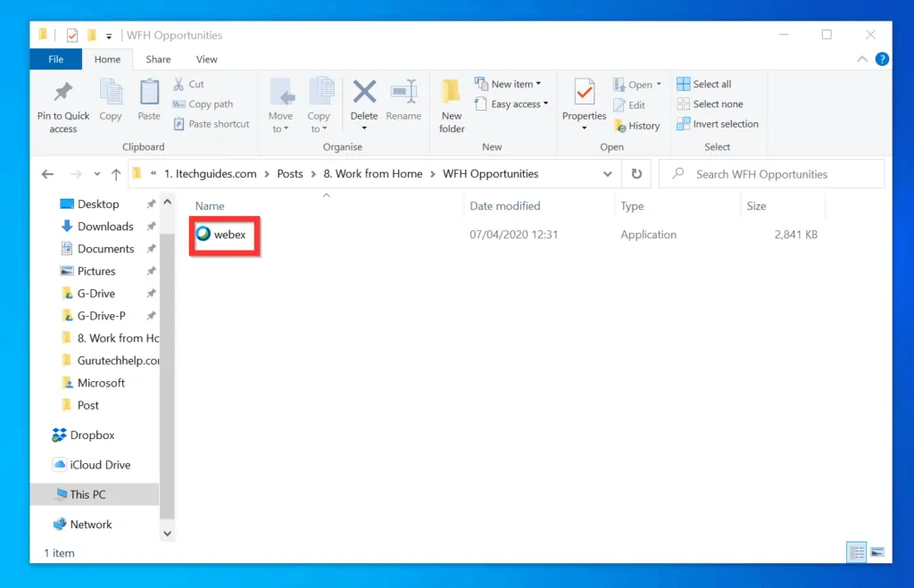Click the Edit command

click(x=629, y=105)
